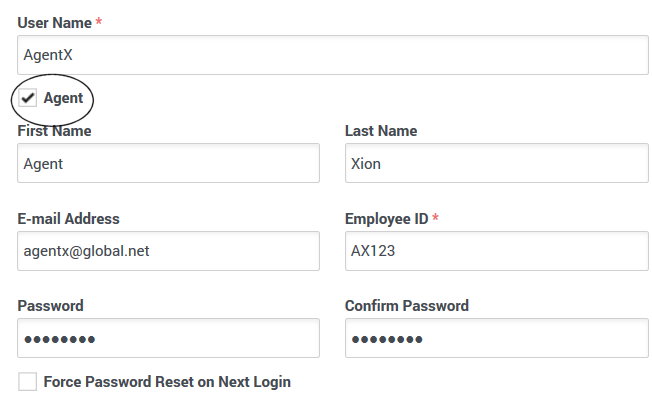Uncheck the Agent checkbox
This screenshot has height=401, width=652.
(x=28, y=99)
